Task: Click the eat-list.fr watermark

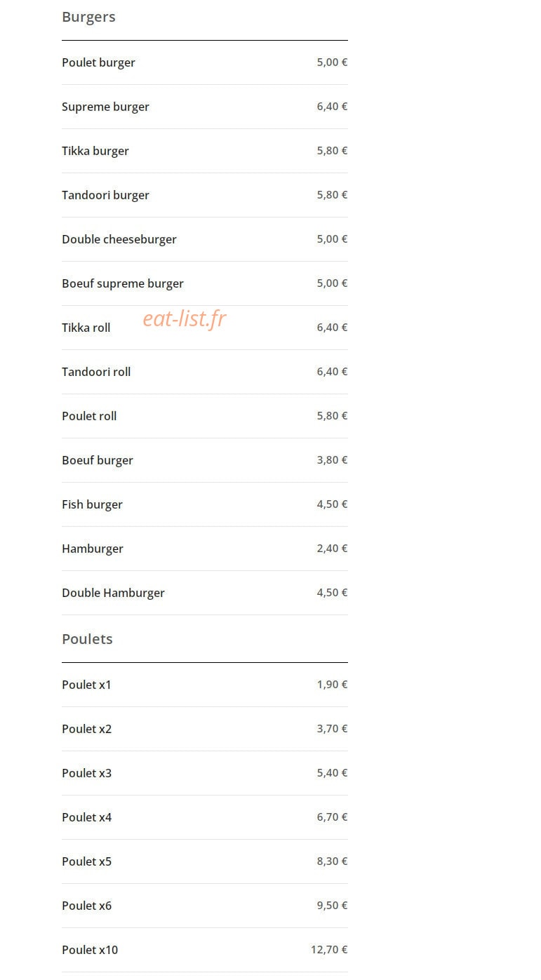Action: tap(185, 318)
